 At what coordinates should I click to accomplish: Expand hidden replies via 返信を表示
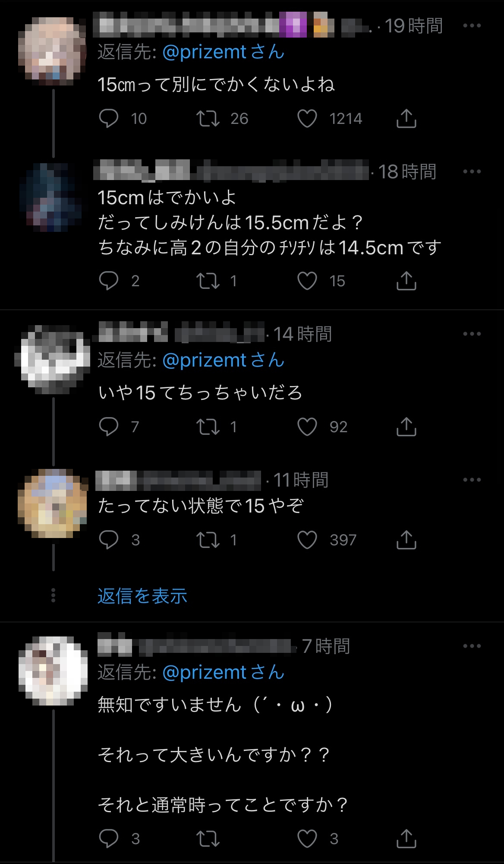click(x=142, y=596)
